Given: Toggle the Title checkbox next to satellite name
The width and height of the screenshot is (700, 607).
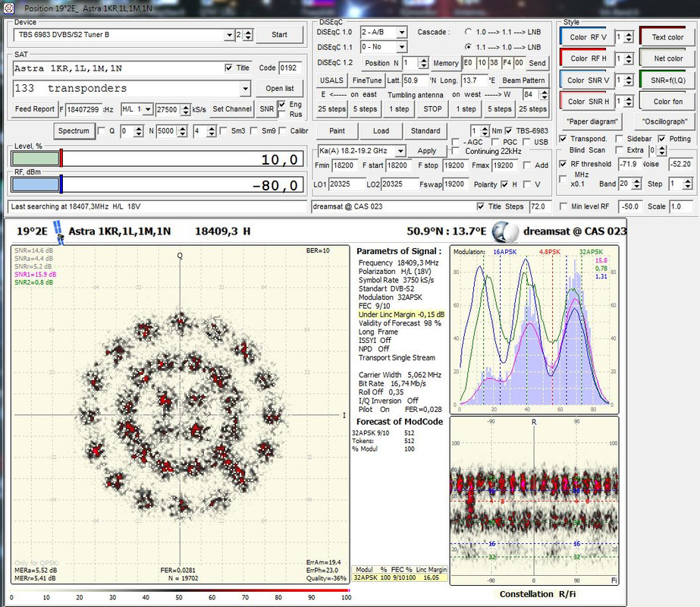Looking at the screenshot, I should click(228, 68).
